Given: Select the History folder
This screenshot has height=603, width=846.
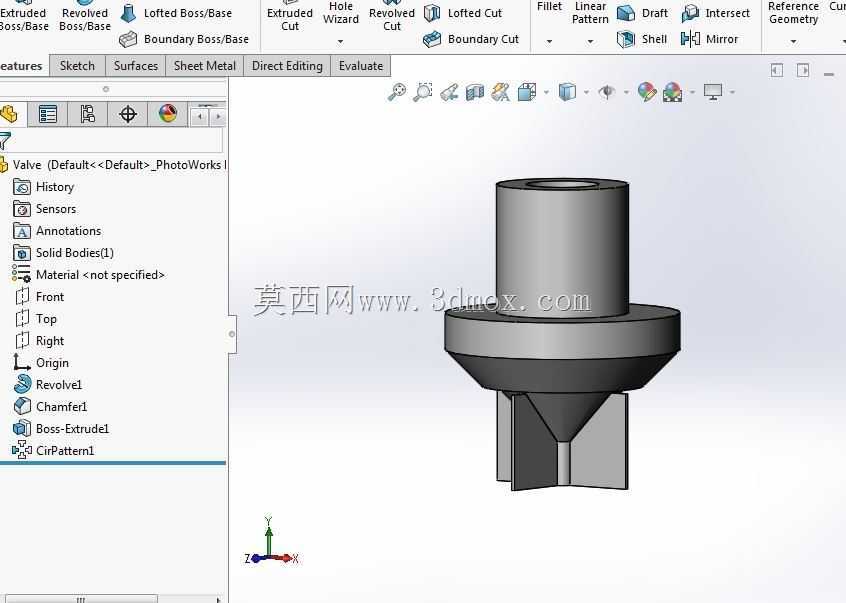Looking at the screenshot, I should click(x=43, y=187).
